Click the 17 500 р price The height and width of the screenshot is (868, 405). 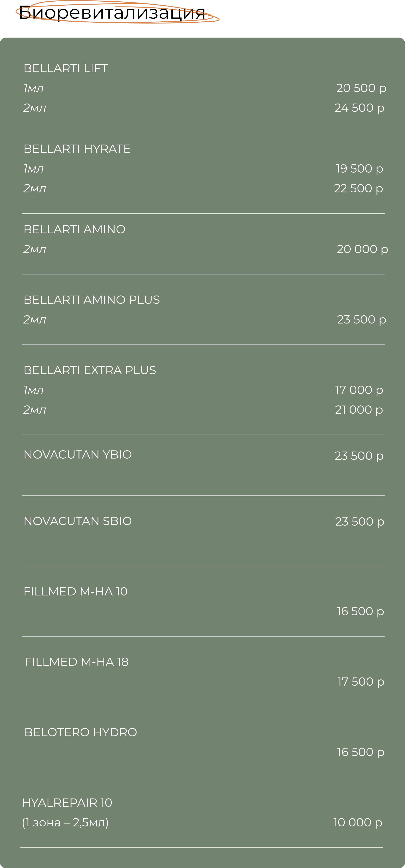tap(361, 682)
